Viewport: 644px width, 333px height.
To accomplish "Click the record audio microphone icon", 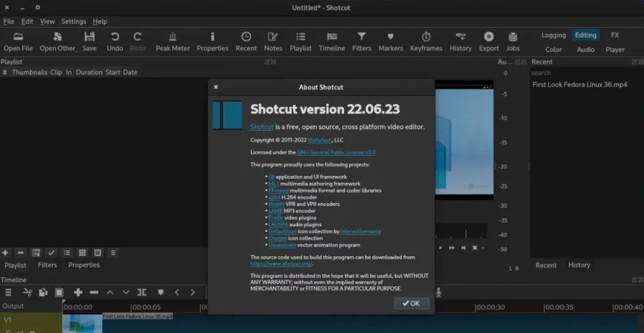I will pyautogui.click(x=438, y=292).
